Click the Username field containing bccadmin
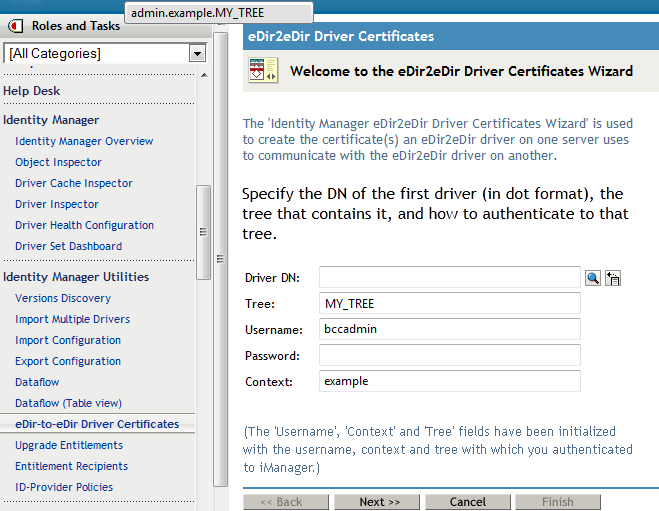Screen dimensions: 659x511 pyautogui.click(x=449, y=329)
